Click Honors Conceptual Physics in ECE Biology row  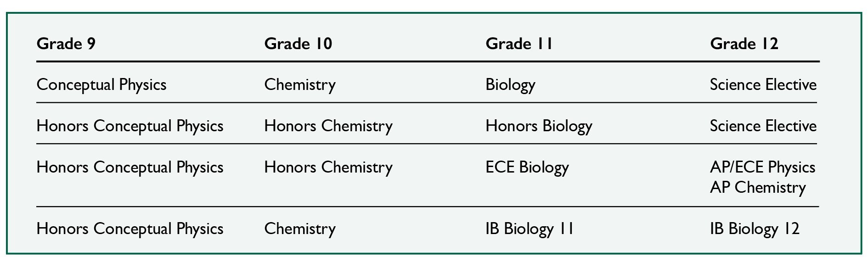[130, 167]
